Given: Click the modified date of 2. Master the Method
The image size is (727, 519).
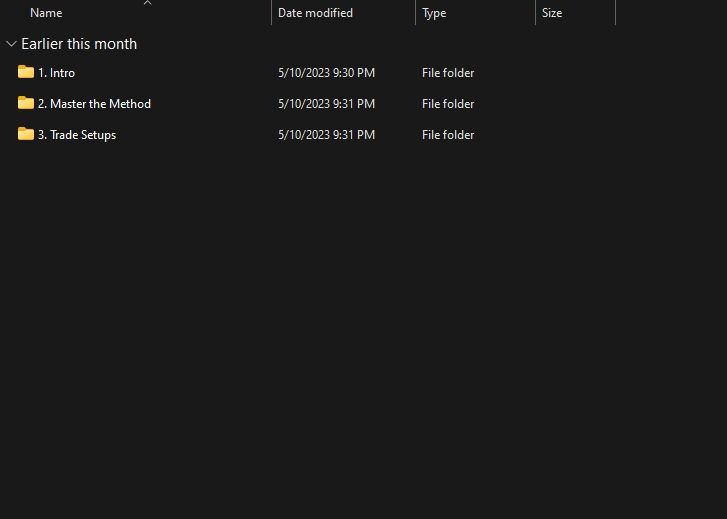Looking at the screenshot, I should (x=326, y=104).
